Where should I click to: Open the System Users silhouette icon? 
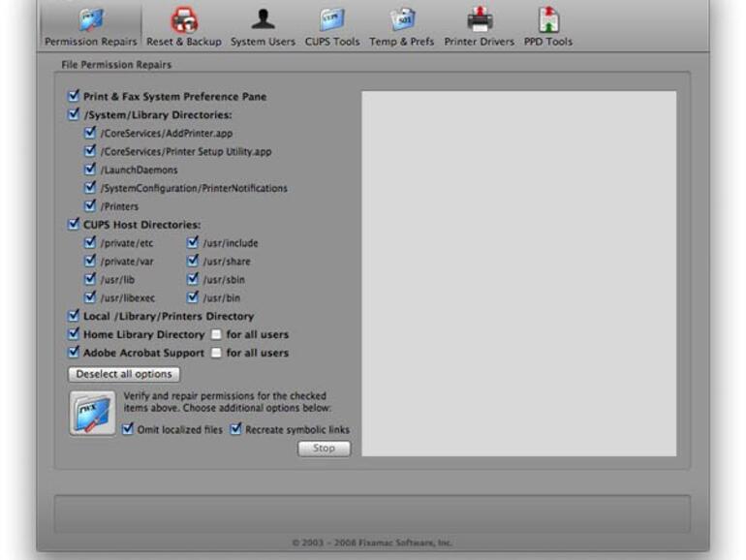click(x=263, y=19)
